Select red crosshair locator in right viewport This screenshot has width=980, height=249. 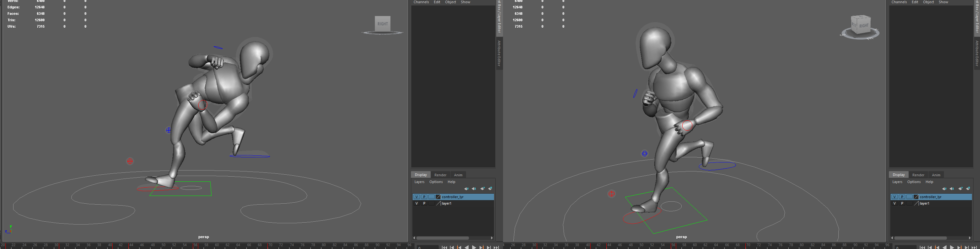tap(611, 193)
